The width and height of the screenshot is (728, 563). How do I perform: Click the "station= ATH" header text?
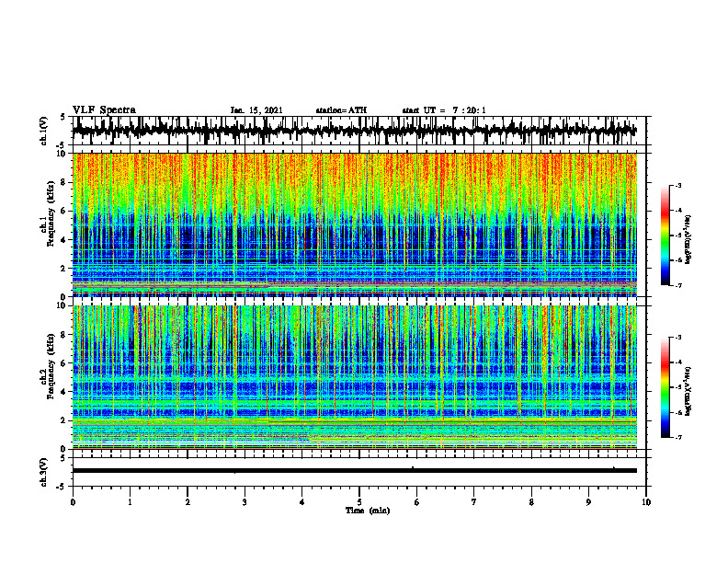point(341,110)
